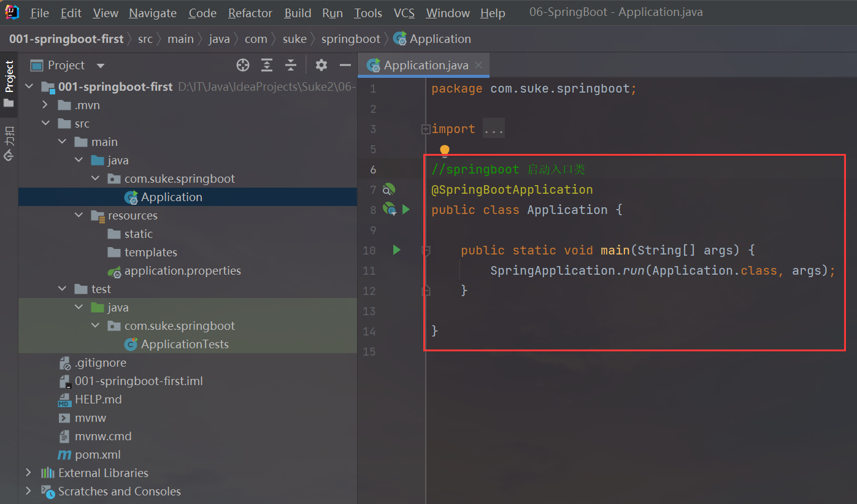Expand the External Libraries node
This screenshot has width=857, height=504.
(x=28, y=473)
